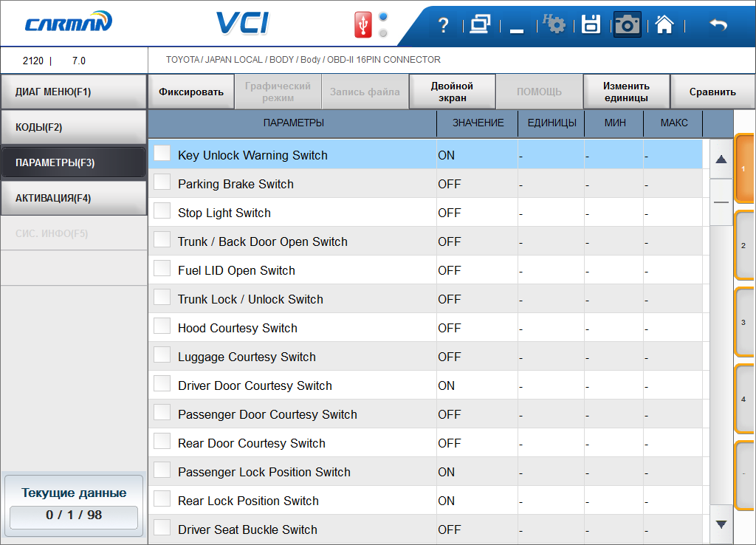Click the vertical scrollbar thumb
The height and width of the screenshot is (545, 756).
[x=721, y=202]
